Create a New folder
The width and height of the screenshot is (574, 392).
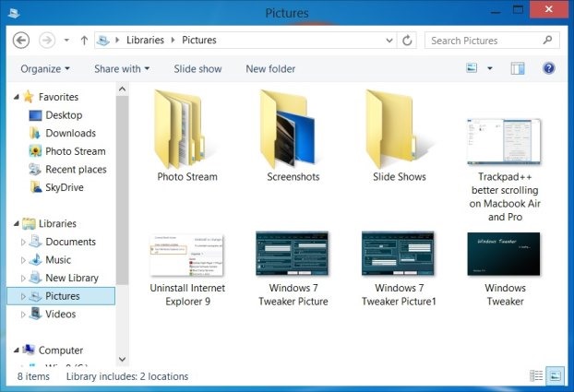click(x=270, y=69)
